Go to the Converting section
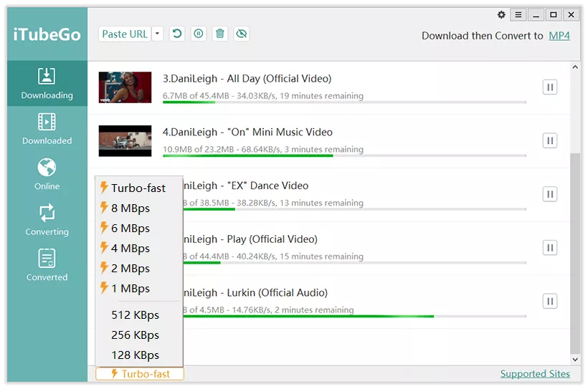This screenshot has width=588, height=389. [47, 219]
